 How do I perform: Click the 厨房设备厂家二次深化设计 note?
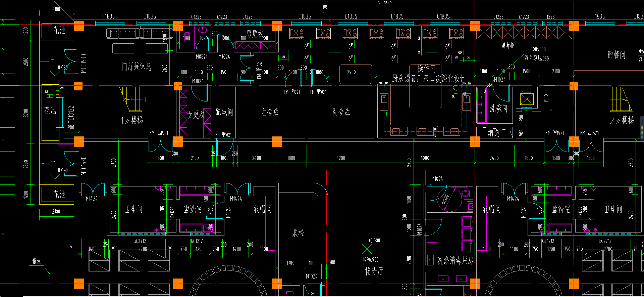click(x=429, y=79)
